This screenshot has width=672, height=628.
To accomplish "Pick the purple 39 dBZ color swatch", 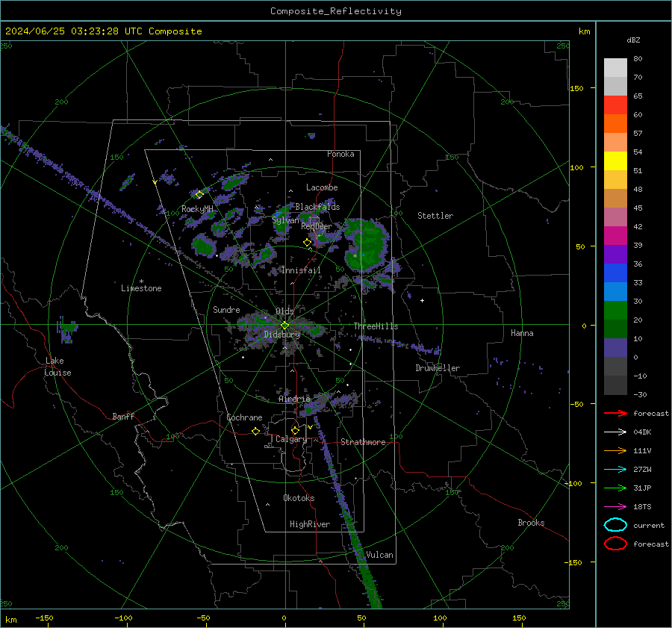I will 615,254.
